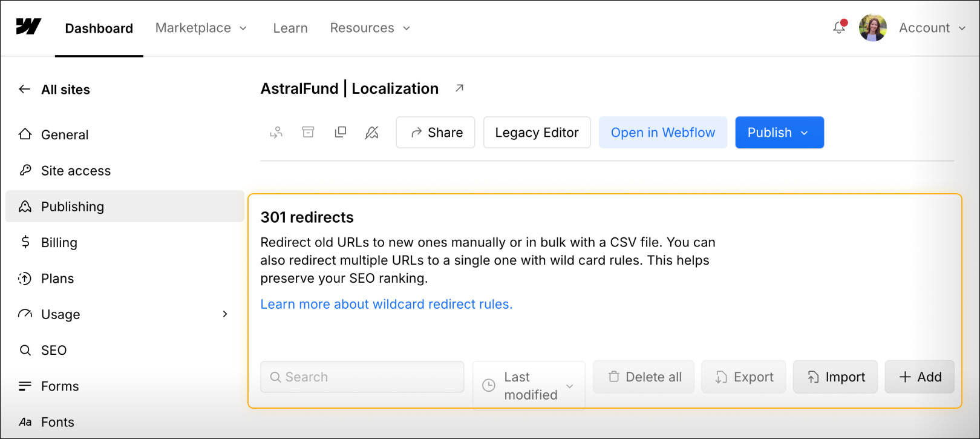Open wildcard redirect rules link

click(x=387, y=304)
